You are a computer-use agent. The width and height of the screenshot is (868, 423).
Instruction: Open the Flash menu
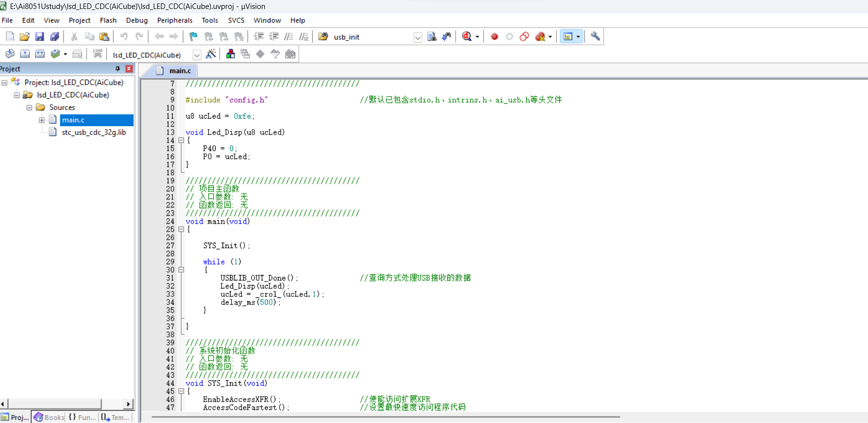point(108,20)
